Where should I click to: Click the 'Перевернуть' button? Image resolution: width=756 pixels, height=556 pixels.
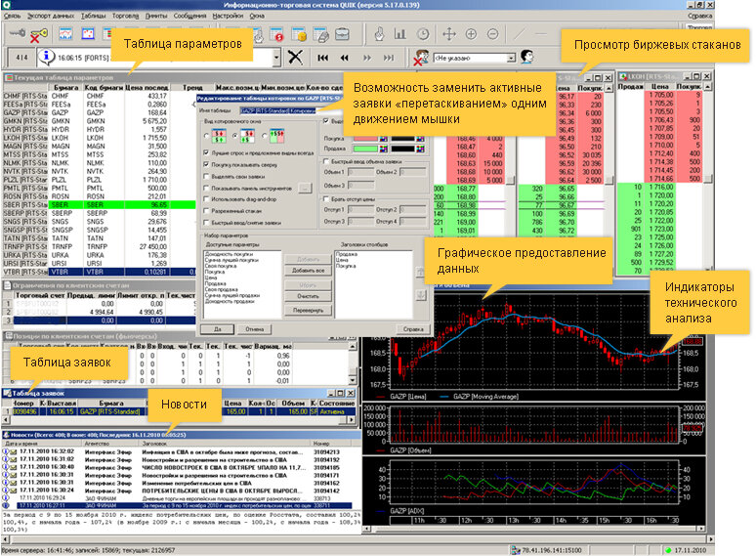tap(308, 311)
